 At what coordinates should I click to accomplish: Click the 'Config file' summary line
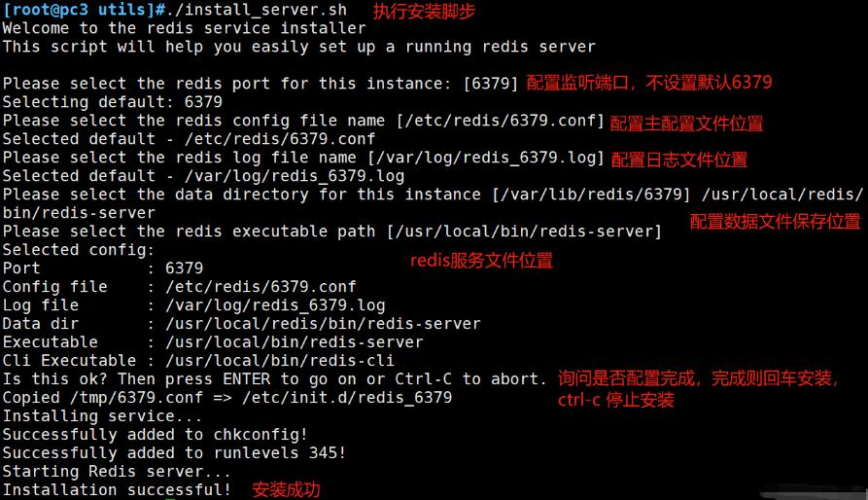(x=180, y=287)
